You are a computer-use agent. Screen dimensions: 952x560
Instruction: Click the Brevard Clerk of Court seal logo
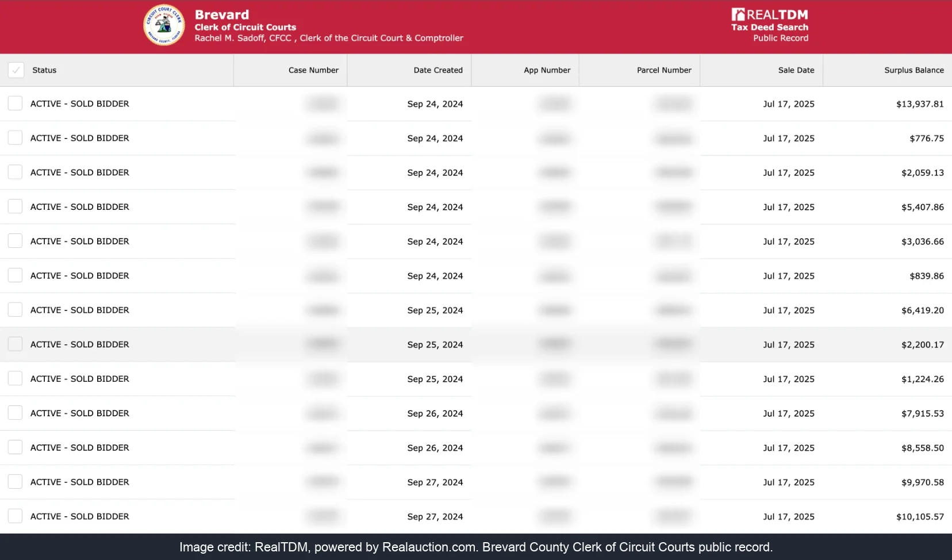(164, 25)
